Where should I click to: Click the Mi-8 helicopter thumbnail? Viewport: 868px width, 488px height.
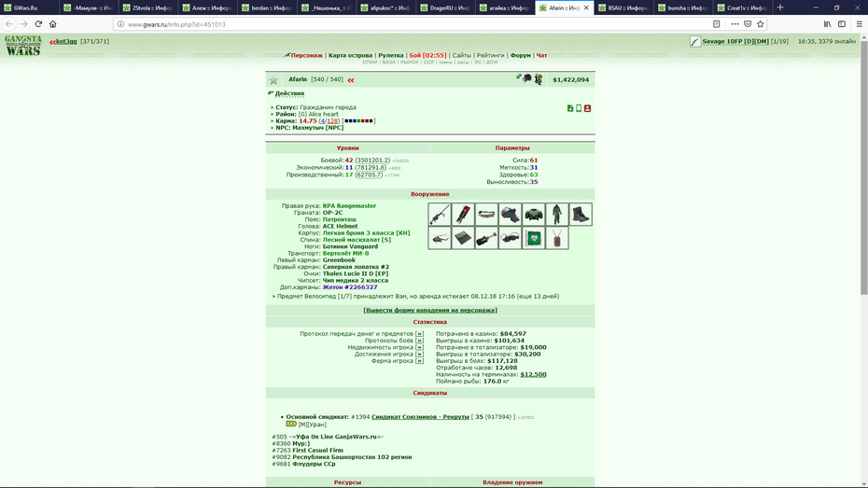pos(440,238)
